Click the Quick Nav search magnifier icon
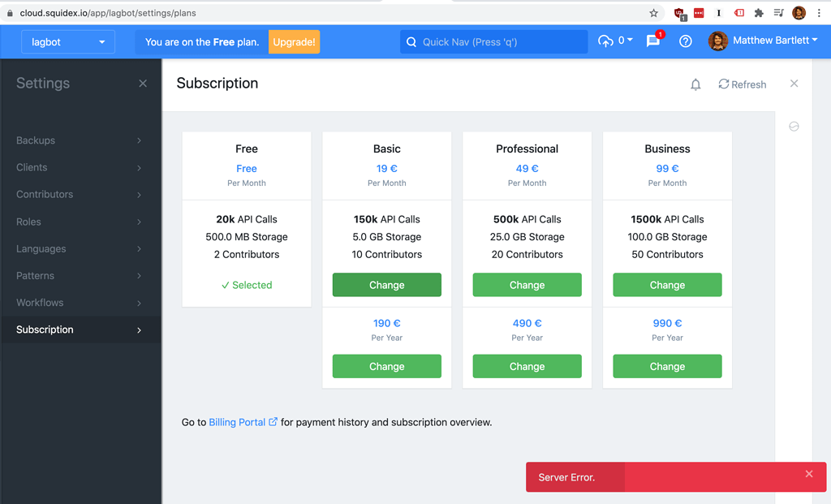Image resolution: width=831 pixels, height=504 pixels. coord(411,41)
